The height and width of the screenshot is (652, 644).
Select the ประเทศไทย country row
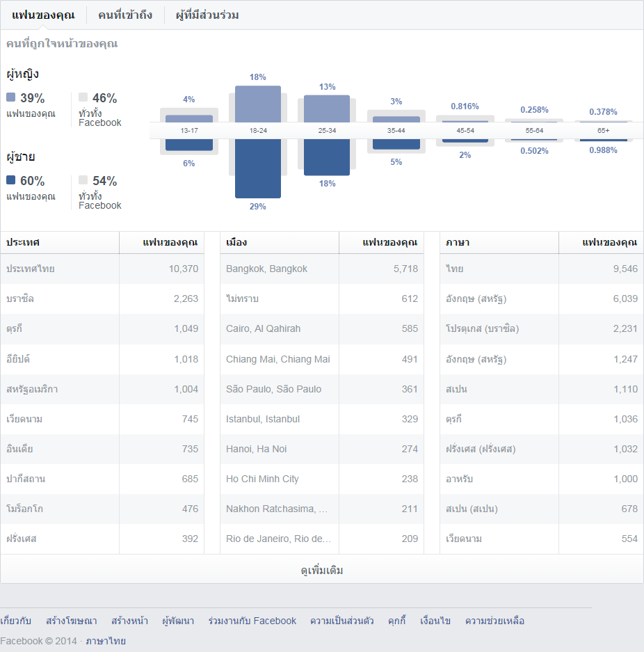click(x=102, y=269)
